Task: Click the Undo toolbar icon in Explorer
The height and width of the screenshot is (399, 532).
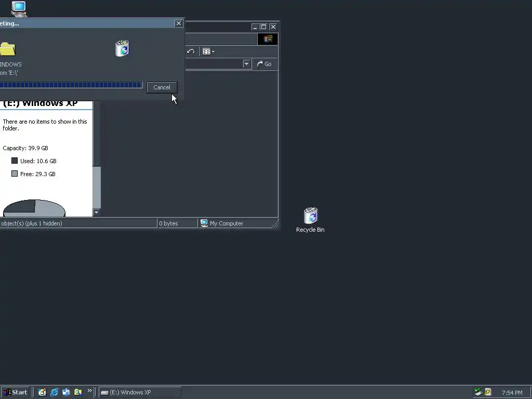Action: click(x=191, y=51)
